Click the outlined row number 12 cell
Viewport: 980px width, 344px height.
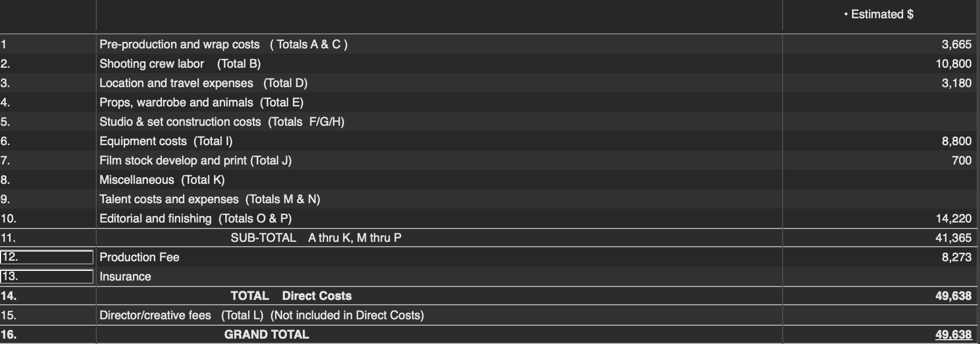point(47,257)
